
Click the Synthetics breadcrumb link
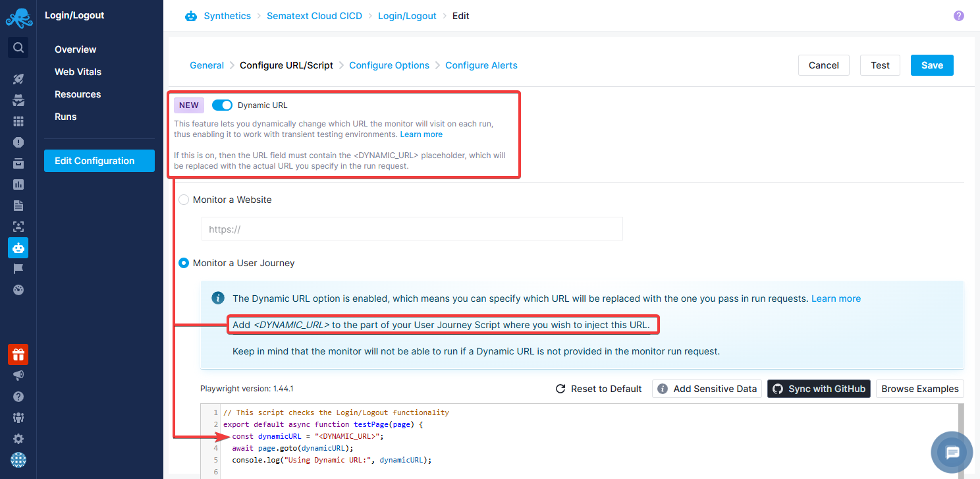227,16
